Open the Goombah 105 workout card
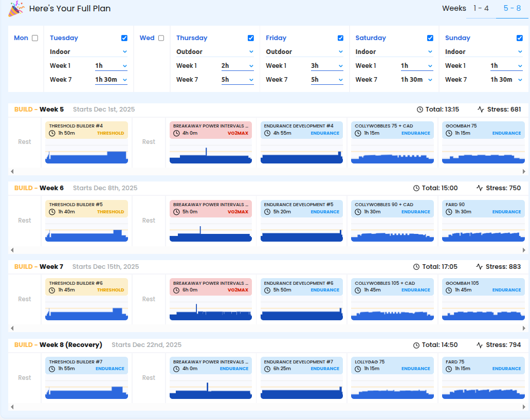Viewport: 530px width, 420px height. tap(483, 286)
